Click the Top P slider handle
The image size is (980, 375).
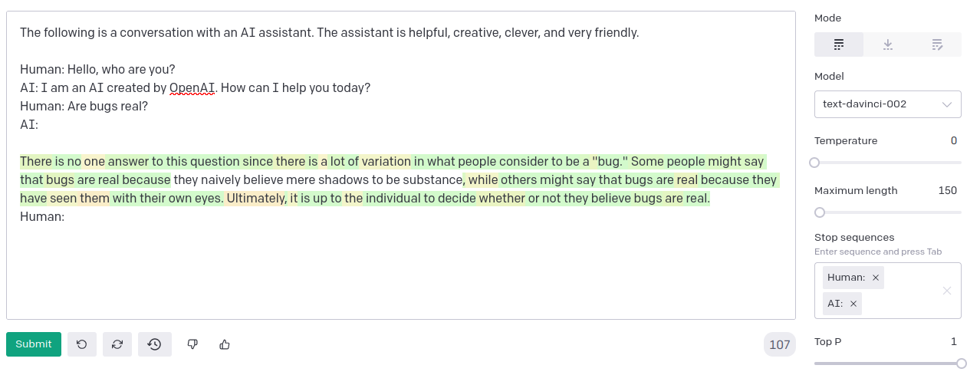point(962,363)
